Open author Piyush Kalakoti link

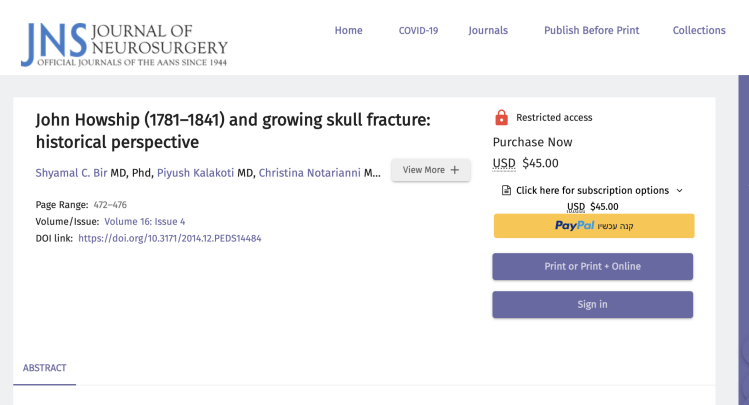tap(195, 172)
